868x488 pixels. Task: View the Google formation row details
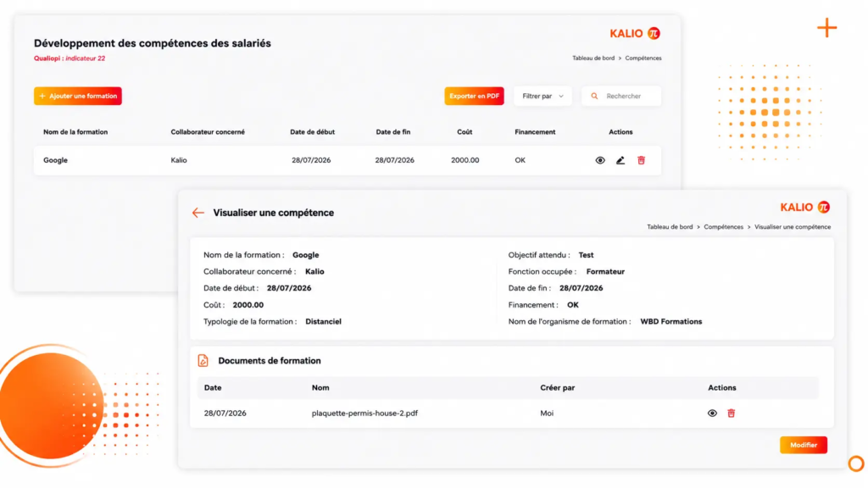pos(600,160)
